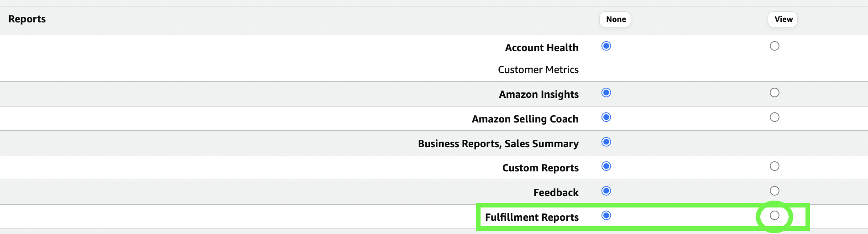Viewport: 868px width, 234px height.
Task: Click the Account Health row label
Action: [x=541, y=48]
